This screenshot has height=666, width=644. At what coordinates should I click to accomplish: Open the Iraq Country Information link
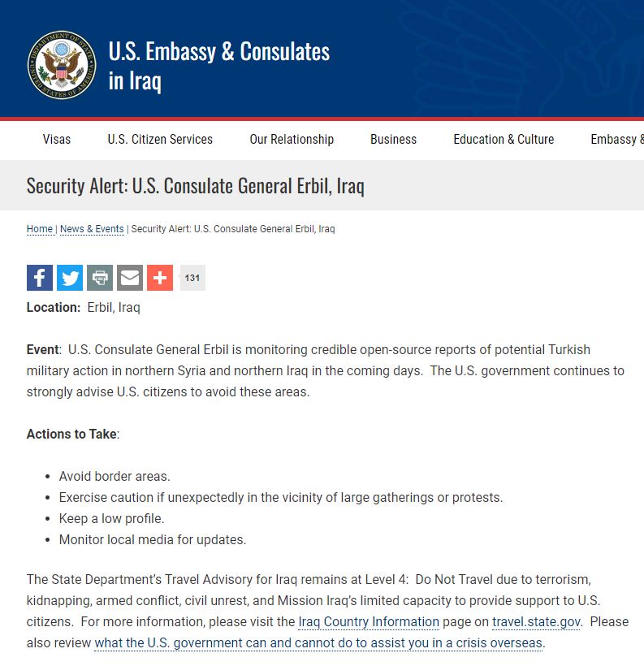pos(369,622)
